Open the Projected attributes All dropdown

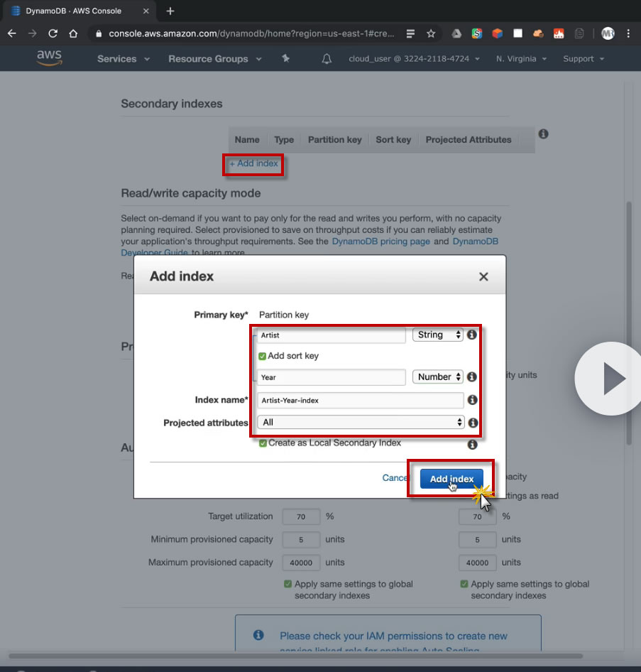click(x=361, y=422)
